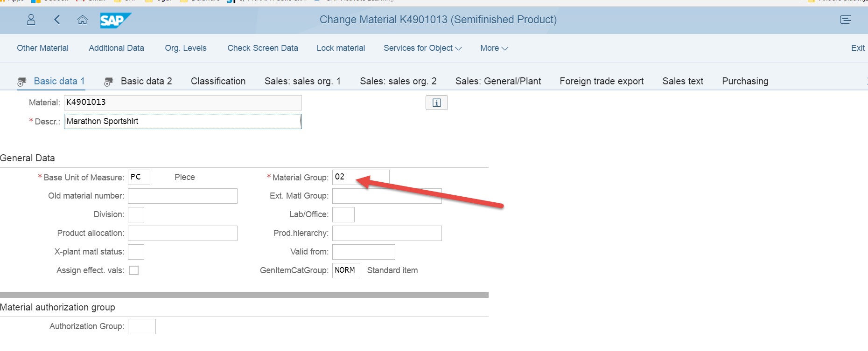Image resolution: width=868 pixels, height=351 pixels.
Task: Open the menu icon at top right
Action: point(845,20)
